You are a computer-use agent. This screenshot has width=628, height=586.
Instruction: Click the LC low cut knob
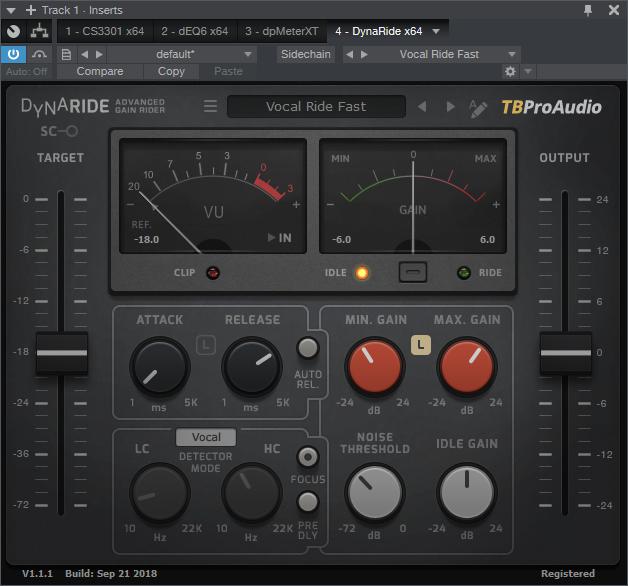click(x=159, y=493)
